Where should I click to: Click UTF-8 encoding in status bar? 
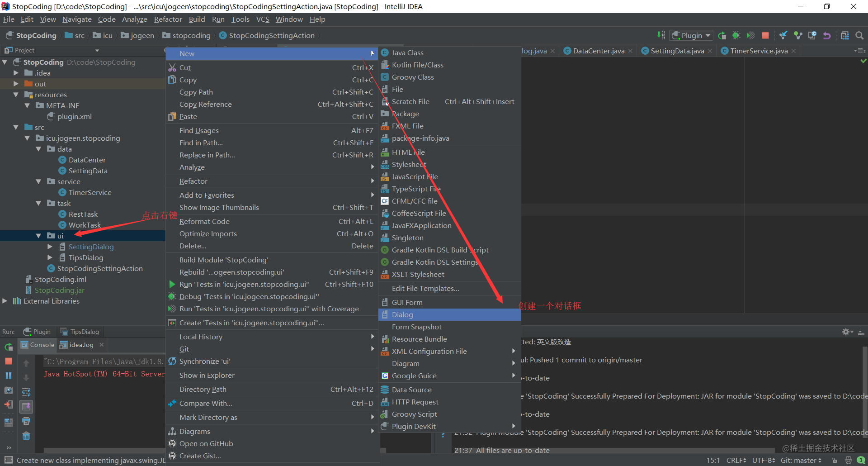(763, 460)
